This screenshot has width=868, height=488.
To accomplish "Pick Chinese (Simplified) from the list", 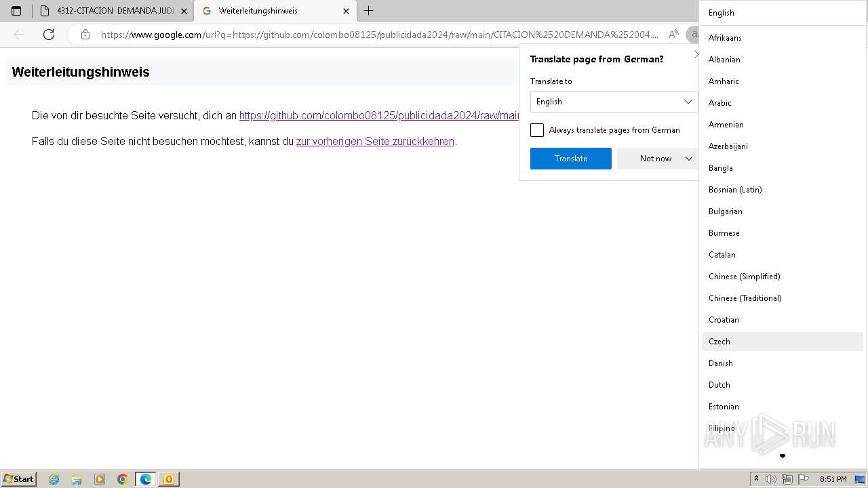I will pos(782,277).
